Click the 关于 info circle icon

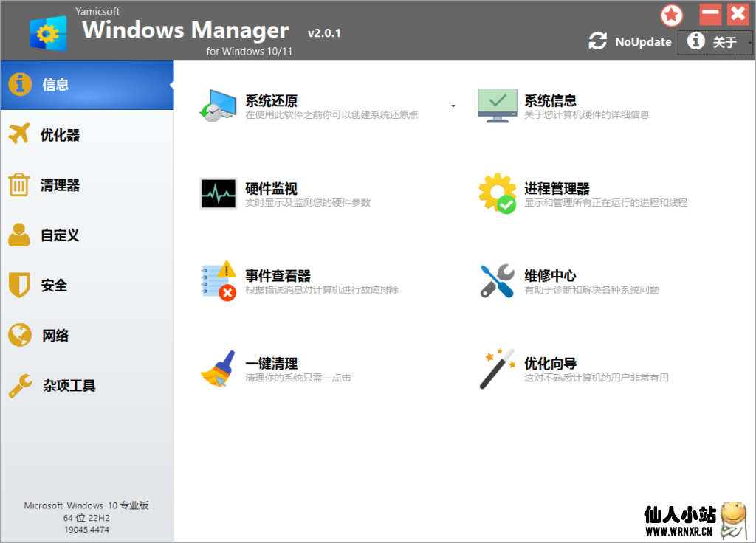[x=695, y=41]
